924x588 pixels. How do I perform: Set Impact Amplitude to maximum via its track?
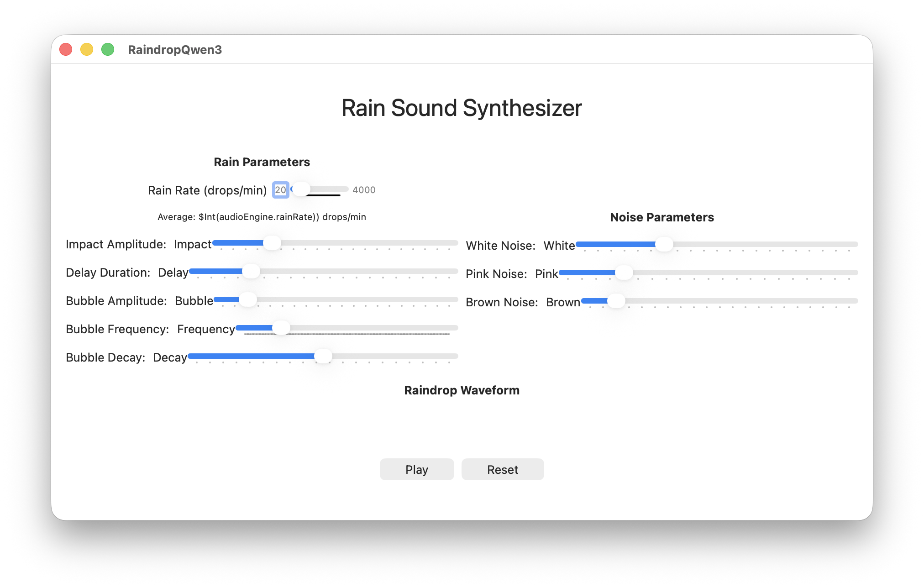[x=454, y=243]
